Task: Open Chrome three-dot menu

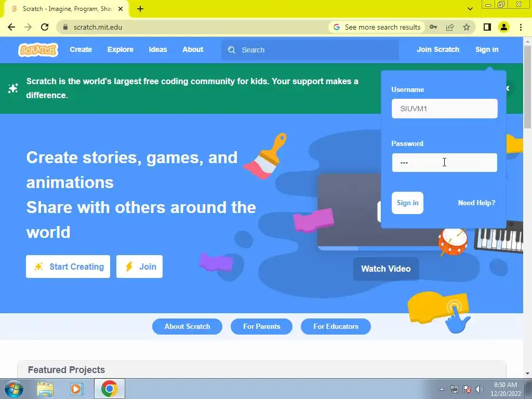Action: pos(521,27)
